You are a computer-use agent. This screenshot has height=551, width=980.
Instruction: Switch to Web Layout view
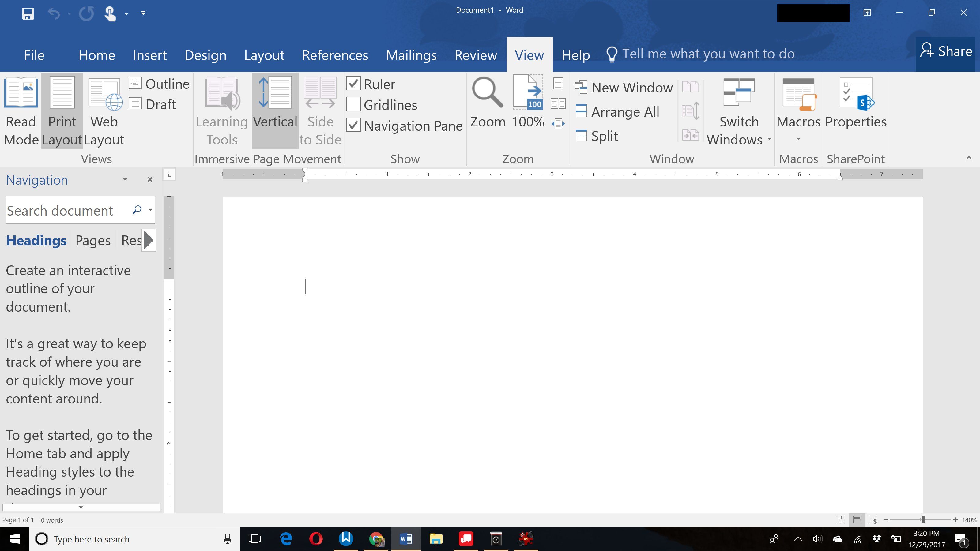tap(104, 111)
